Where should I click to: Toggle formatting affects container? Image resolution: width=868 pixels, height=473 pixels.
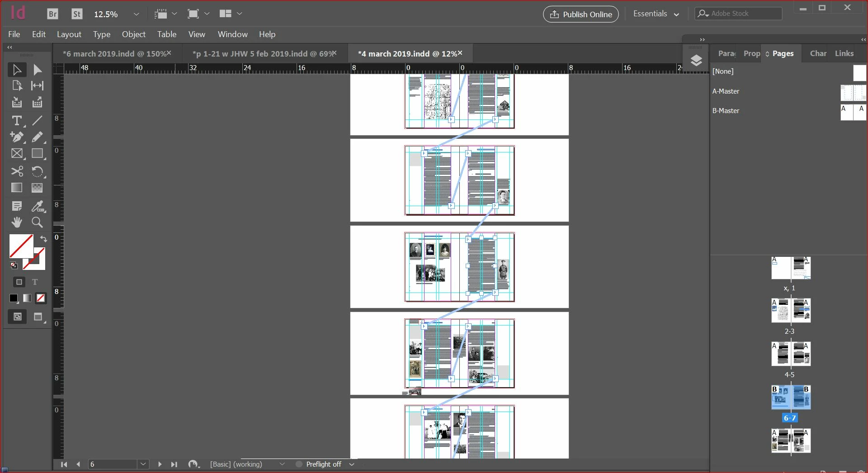(19, 282)
